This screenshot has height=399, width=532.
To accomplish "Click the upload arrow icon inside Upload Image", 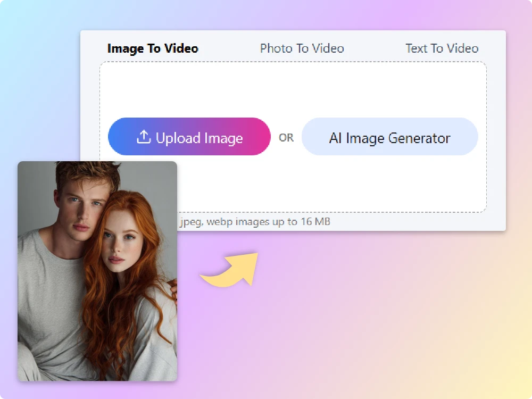I will (144, 137).
